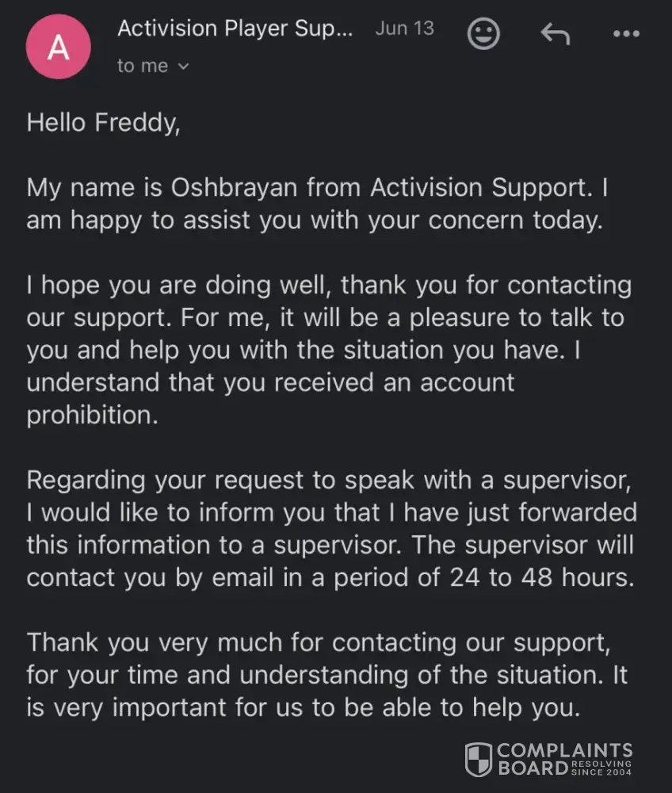Select the "to me" recipient label
This screenshot has width=672, height=793.
(143, 67)
